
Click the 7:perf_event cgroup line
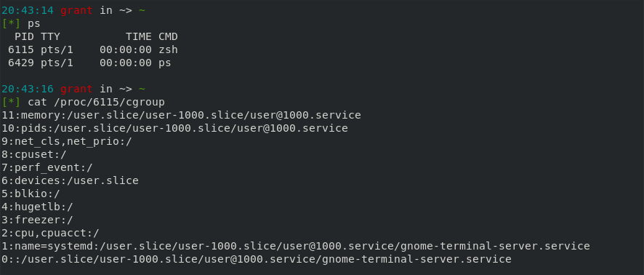coord(47,168)
